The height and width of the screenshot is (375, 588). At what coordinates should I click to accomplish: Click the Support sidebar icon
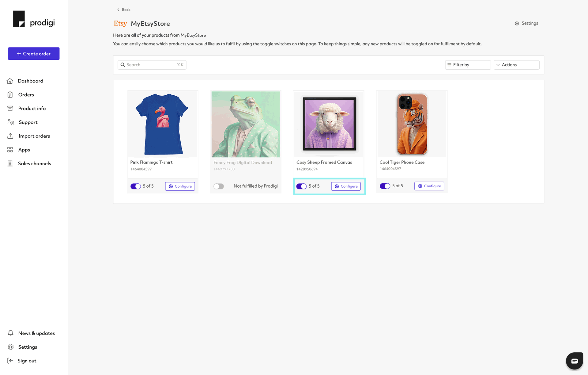coord(10,122)
